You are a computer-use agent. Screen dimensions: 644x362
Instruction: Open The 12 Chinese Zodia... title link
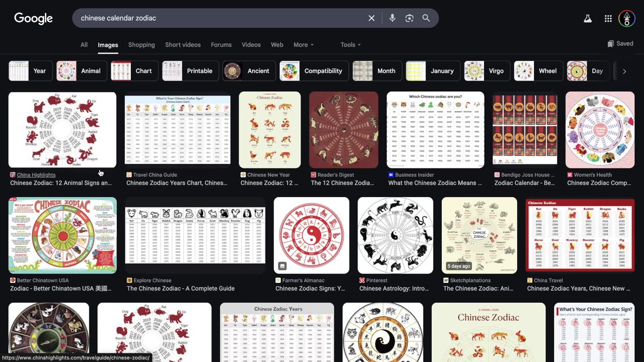point(343,183)
